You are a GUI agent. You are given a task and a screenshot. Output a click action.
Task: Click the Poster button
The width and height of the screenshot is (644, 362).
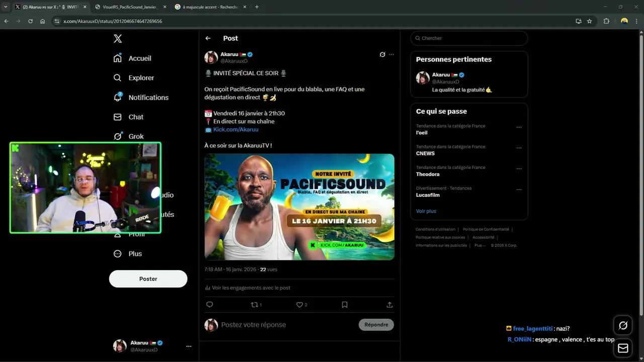coord(148,279)
